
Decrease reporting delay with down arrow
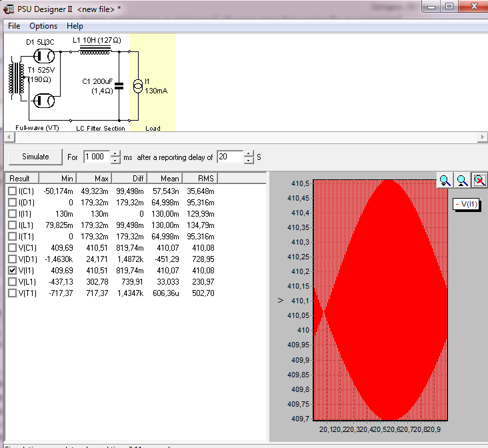249,161
